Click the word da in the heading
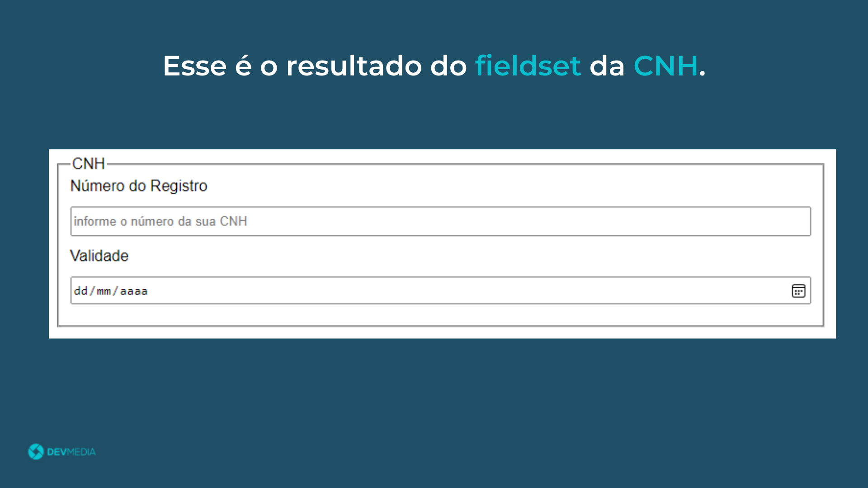The image size is (868, 488). (x=607, y=66)
